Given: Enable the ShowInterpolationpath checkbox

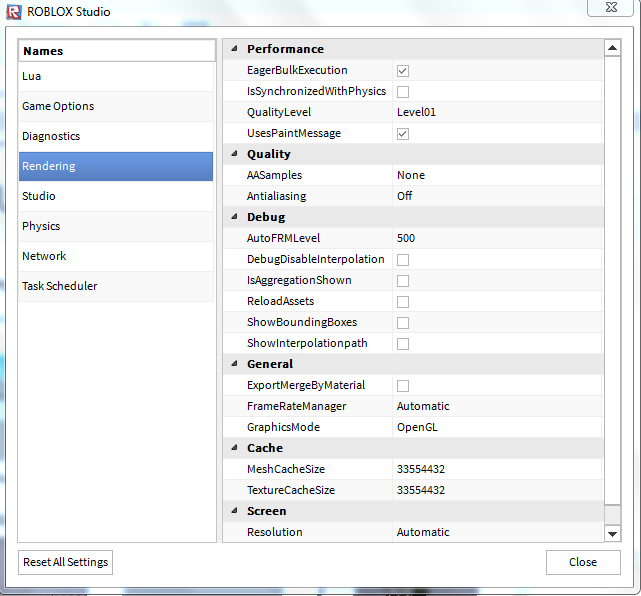Looking at the screenshot, I should [x=403, y=344].
